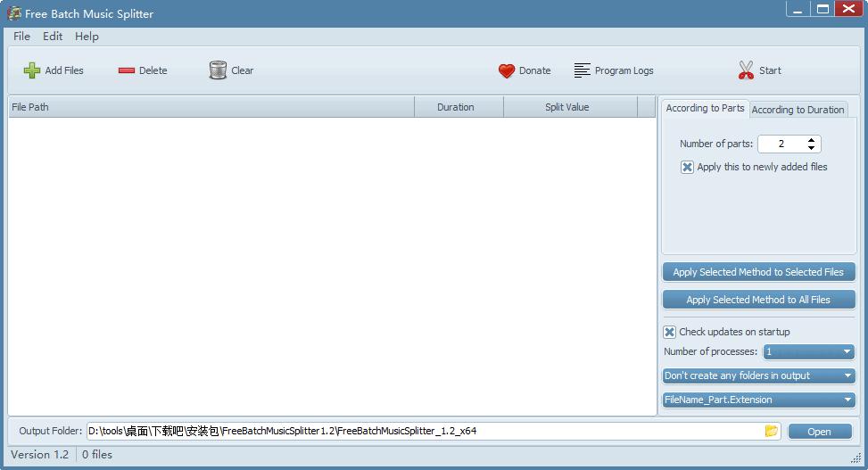Switch to According to Duration tab
Image resolution: width=868 pixels, height=470 pixels.
click(798, 110)
